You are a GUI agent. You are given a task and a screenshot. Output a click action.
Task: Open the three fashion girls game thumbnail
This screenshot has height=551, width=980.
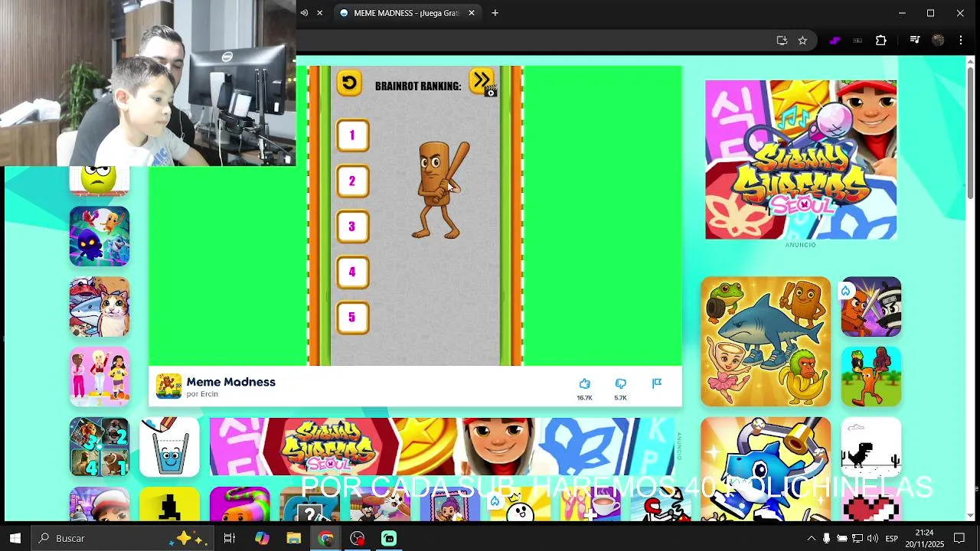click(100, 377)
